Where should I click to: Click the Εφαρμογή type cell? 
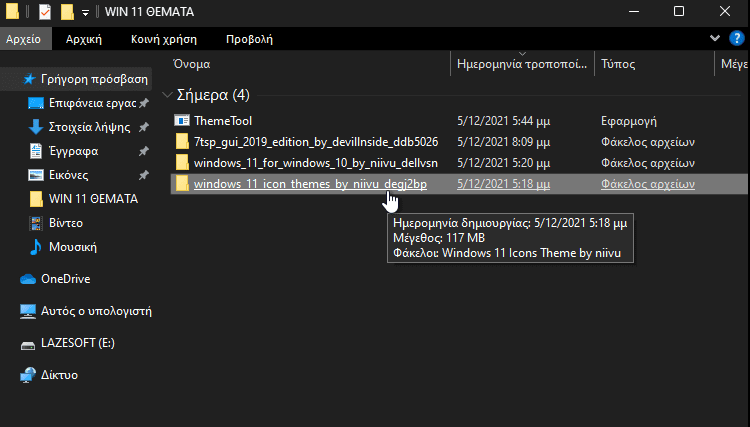(x=629, y=121)
